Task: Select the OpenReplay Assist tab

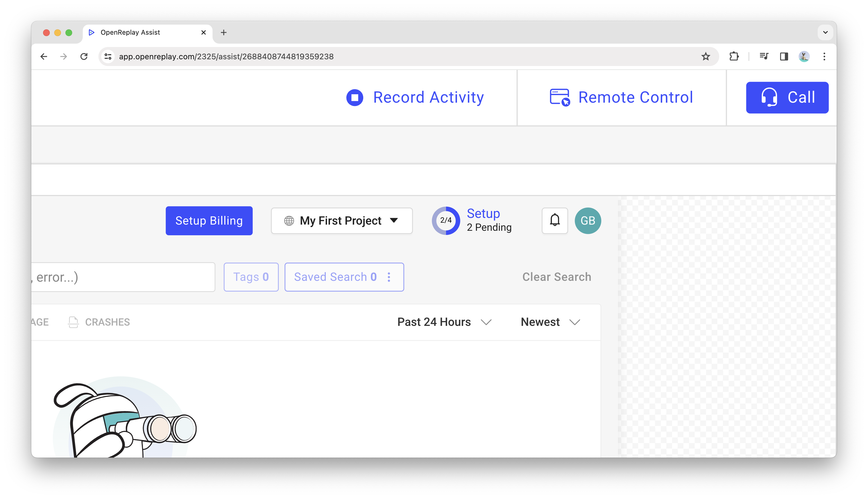Action: coord(147,32)
